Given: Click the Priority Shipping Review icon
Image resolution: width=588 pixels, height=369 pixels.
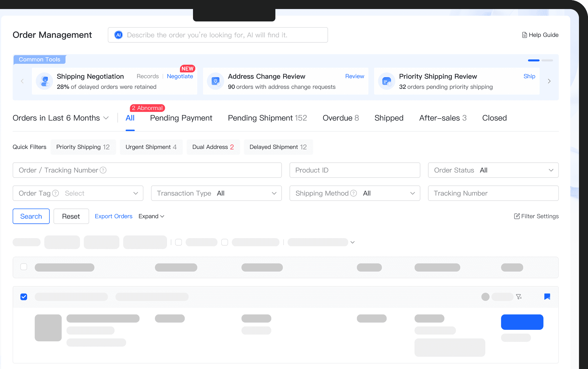Looking at the screenshot, I should (x=387, y=81).
